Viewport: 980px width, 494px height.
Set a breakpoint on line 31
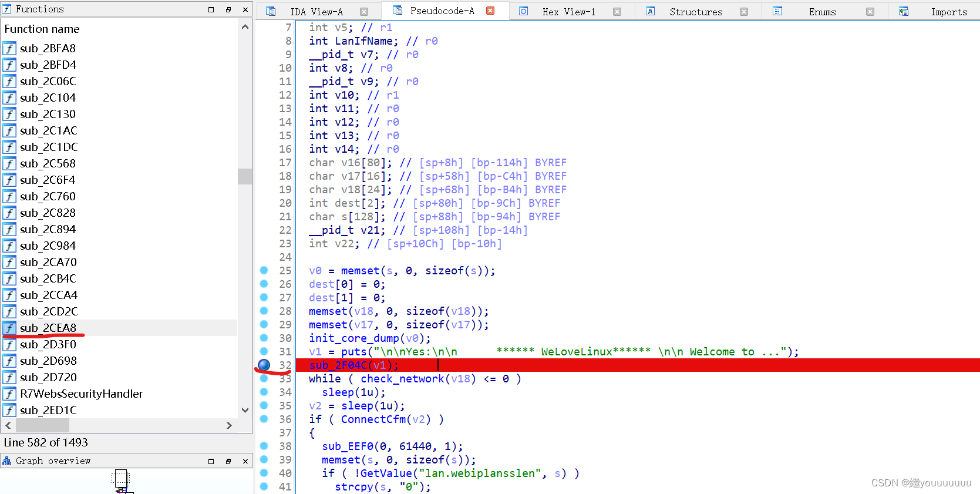coord(264,351)
